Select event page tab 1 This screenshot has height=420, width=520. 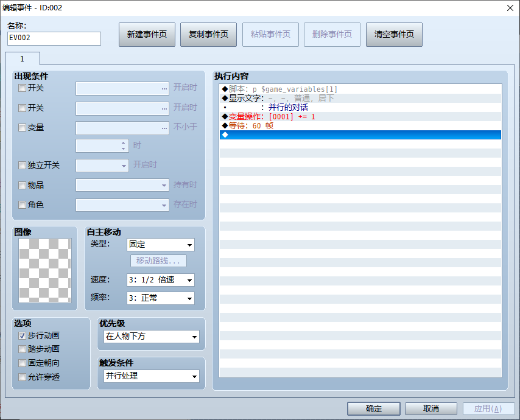pos(23,58)
